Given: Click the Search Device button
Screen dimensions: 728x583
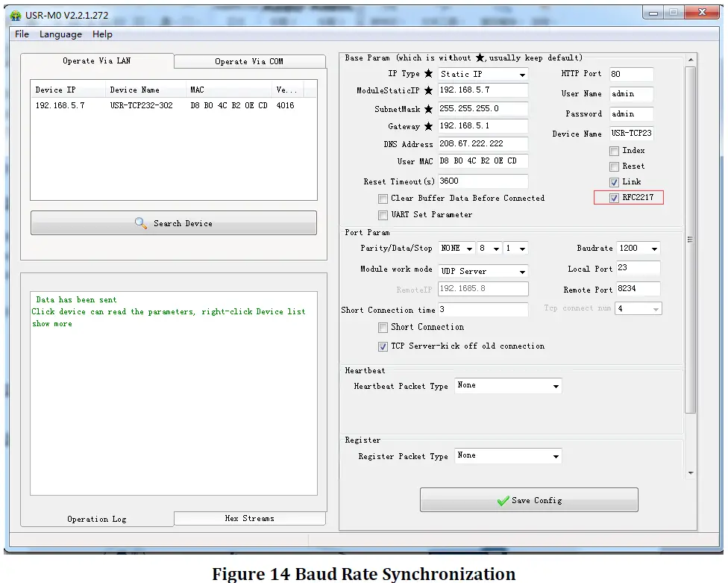Looking at the screenshot, I should pos(174,223).
